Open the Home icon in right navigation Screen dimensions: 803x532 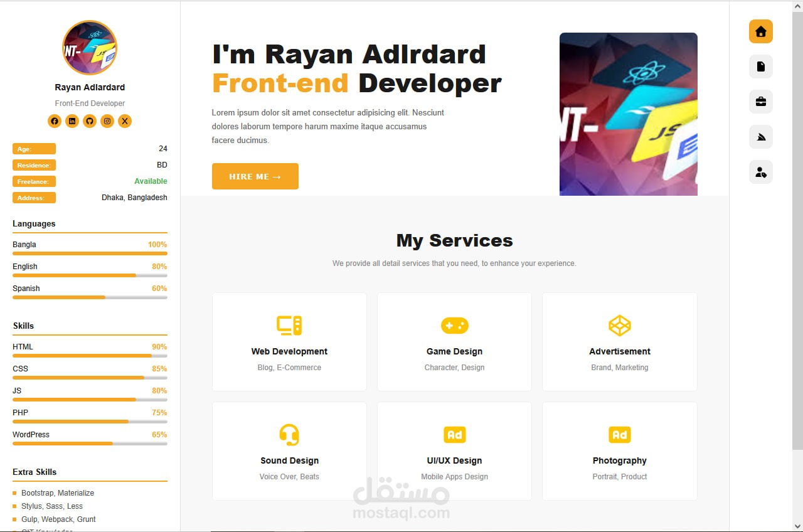click(761, 31)
